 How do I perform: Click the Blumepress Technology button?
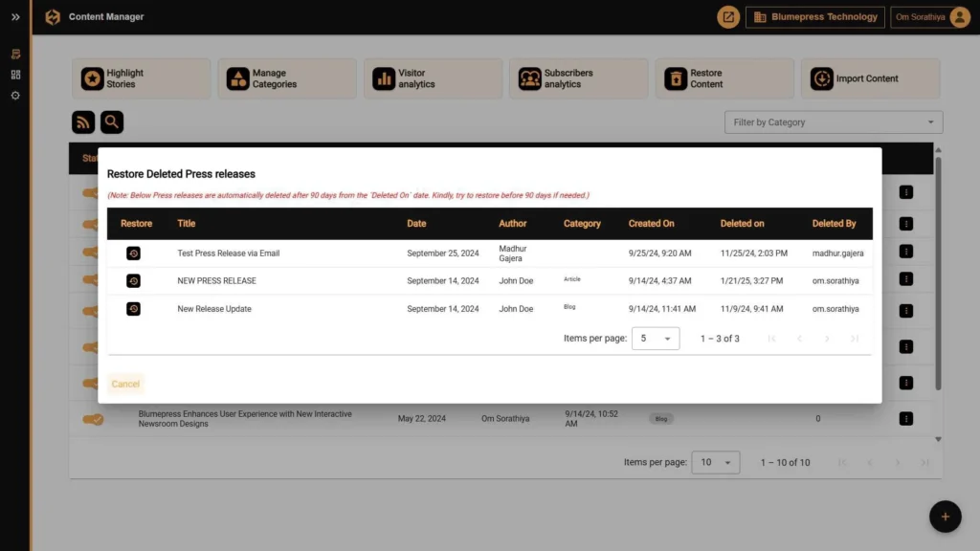tap(814, 16)
